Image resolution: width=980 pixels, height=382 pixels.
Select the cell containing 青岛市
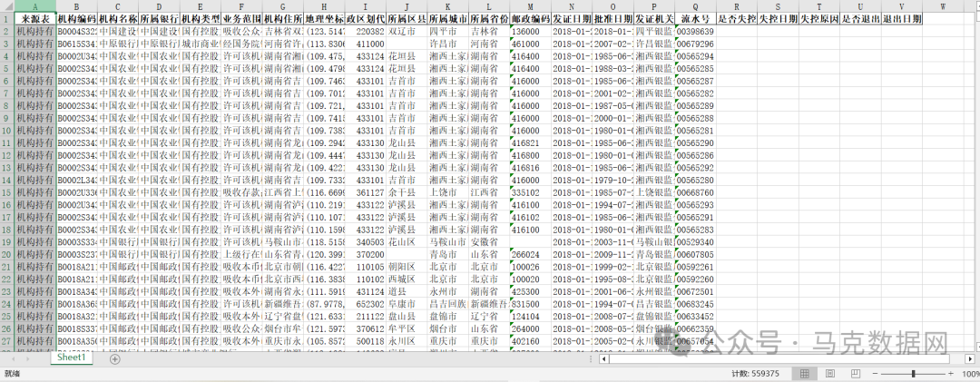448,254
